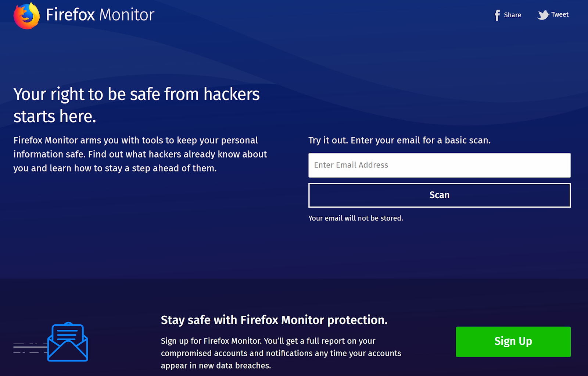The height and width of the screenshot is (376, 588).
Task: Click the 'Your email will not be stored' note
Action: coord(355,218)
